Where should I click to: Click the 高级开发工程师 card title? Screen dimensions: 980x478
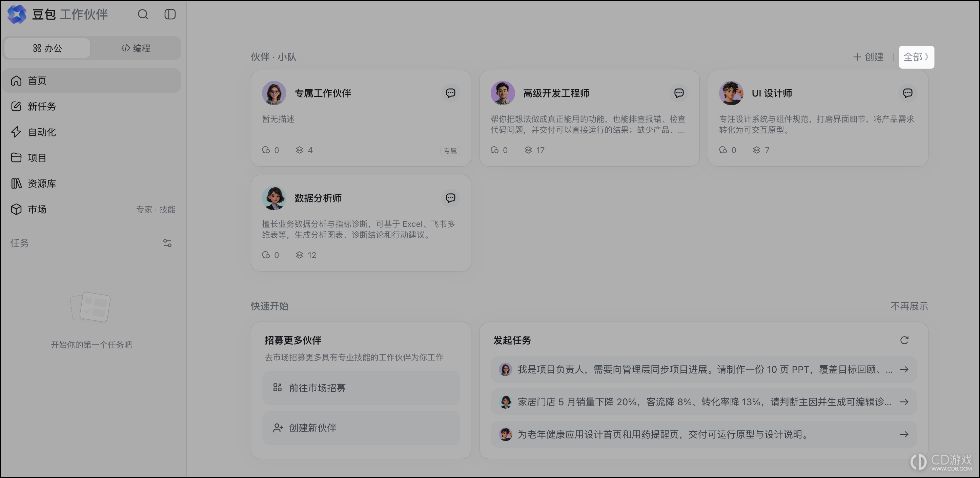556,93
